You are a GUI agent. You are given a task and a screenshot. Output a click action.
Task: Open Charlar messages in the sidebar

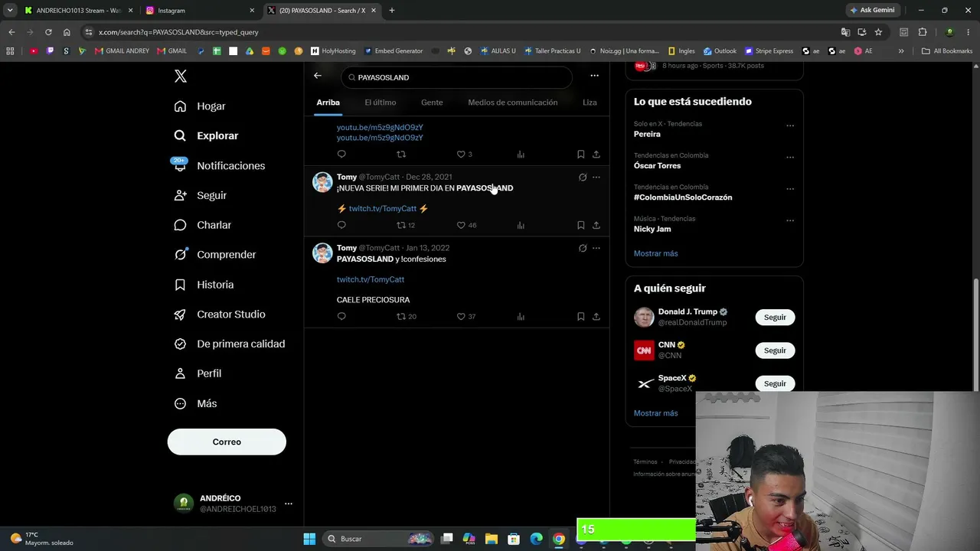(x=202, y=225)
